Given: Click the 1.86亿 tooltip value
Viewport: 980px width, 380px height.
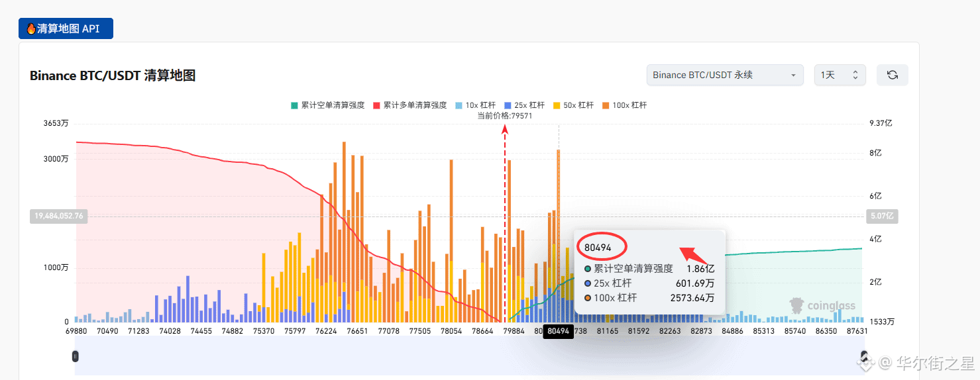Looking at the screenshot, I should click(x=700, y=269).
